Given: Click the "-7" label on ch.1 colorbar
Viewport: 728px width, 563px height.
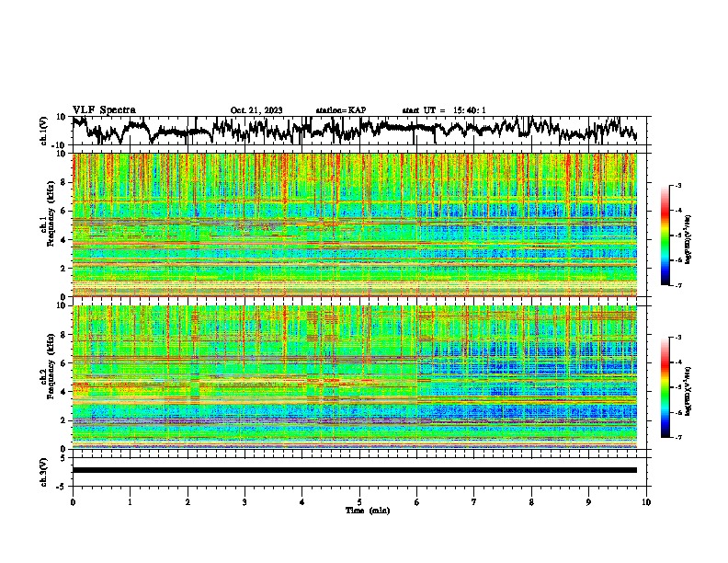Looking at the screenshot, I should pos(677,285).
